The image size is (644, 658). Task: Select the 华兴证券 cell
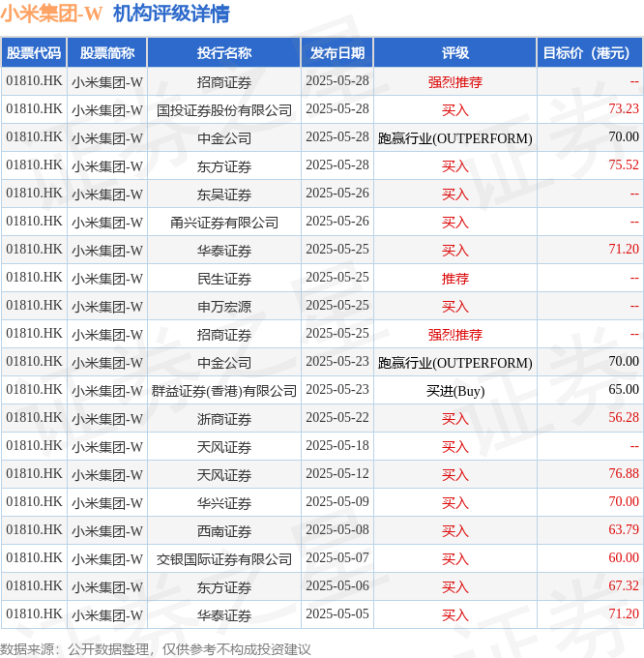click(x=224, y=503)
